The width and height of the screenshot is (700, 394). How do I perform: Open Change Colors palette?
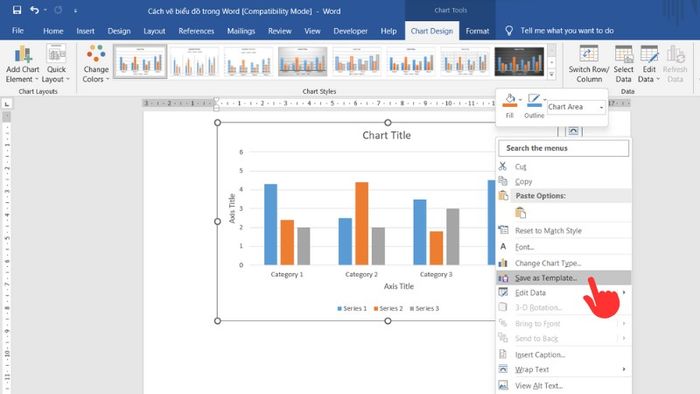pos(96,64)
